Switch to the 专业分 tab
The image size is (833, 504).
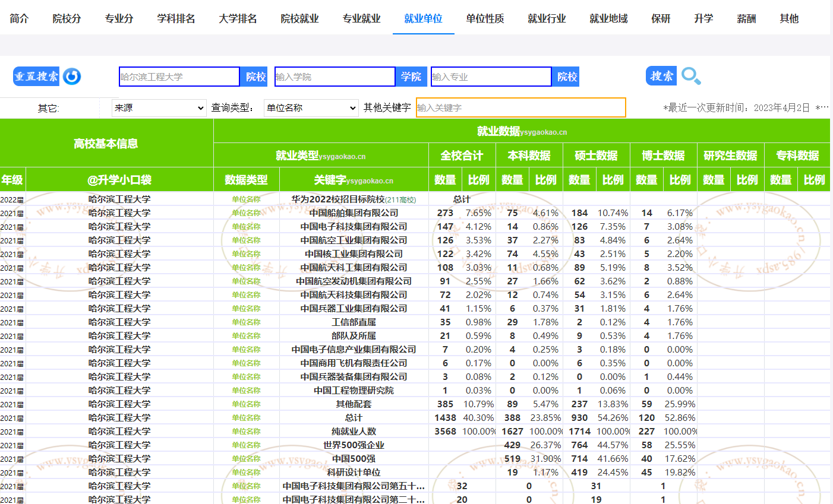pyautogui.click(x=119, y=18)
